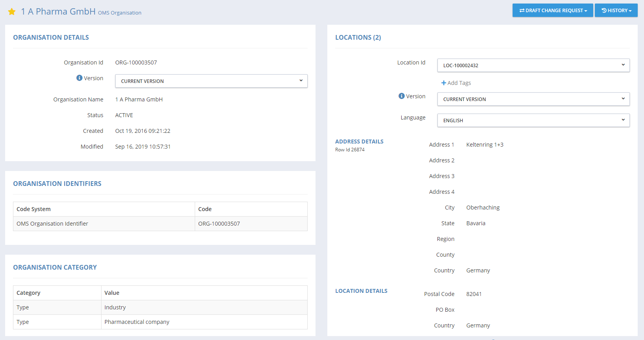Viewport: 644px width, 340px height.
Task: Expand the Location Id dropdown
Action: coord(533,65)
